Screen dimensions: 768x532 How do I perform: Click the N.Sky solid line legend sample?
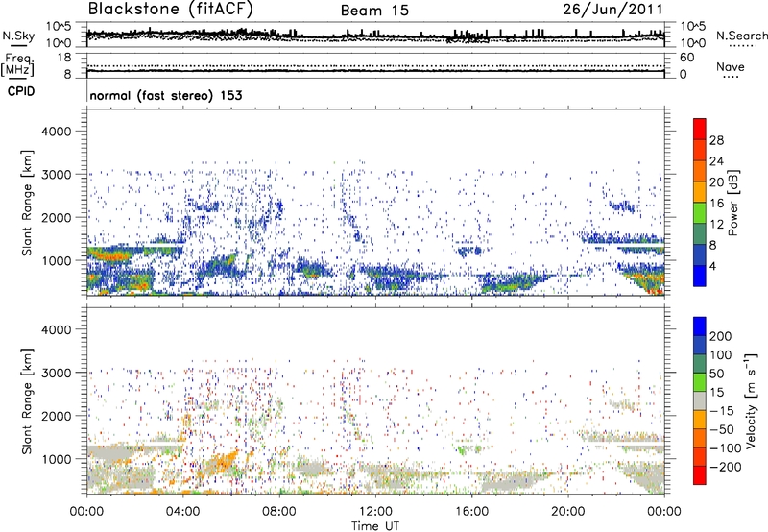(18, 45)
